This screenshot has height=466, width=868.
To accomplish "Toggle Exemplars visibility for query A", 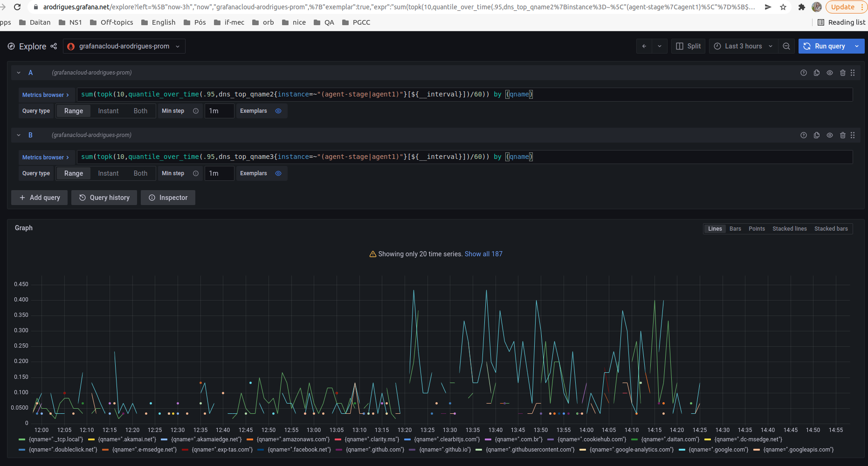I will pos(278,111).
